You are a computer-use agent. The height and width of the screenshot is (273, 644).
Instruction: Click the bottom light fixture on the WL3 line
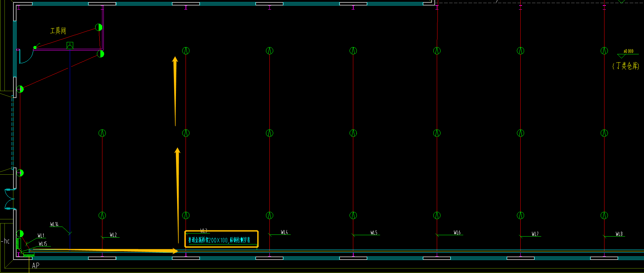(x=186, y=216)
